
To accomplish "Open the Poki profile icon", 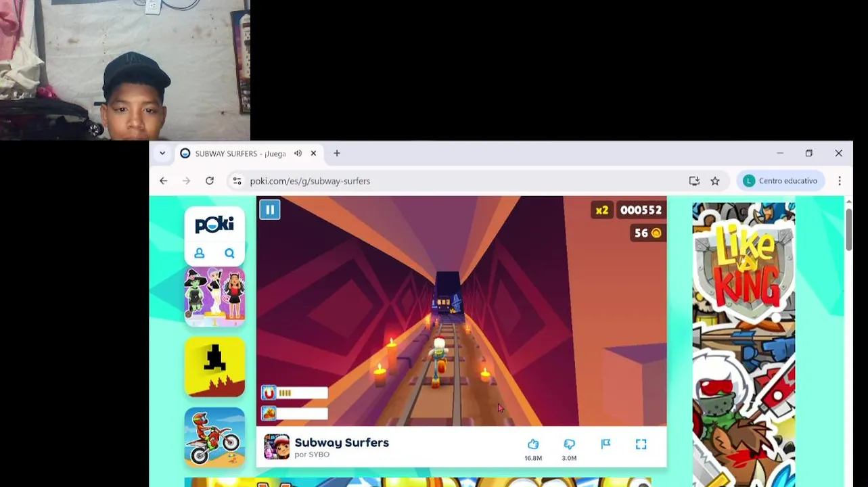I will [200, 253].
